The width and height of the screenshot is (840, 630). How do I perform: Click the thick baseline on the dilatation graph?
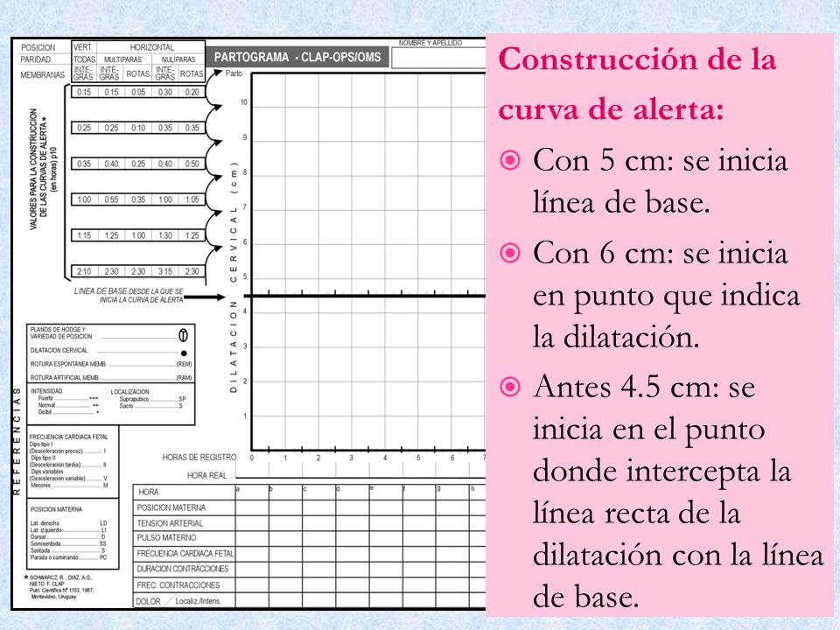[x=365, y=296]
